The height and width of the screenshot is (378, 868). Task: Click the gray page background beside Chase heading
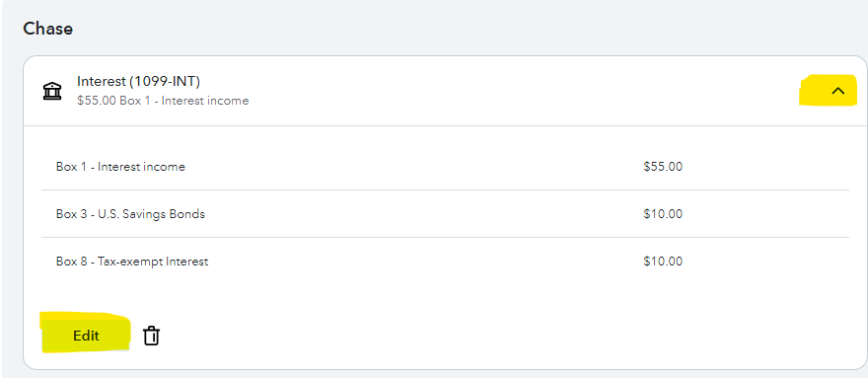[x=443, y=29]
